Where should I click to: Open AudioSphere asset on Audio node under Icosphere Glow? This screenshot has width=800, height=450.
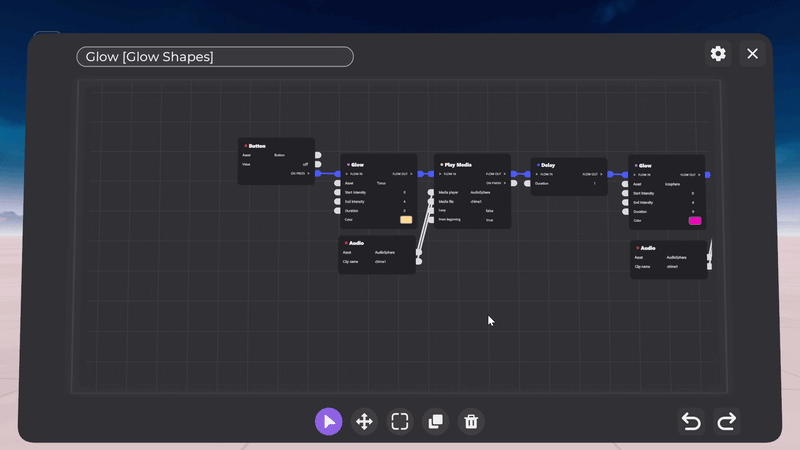coord(677,257)
